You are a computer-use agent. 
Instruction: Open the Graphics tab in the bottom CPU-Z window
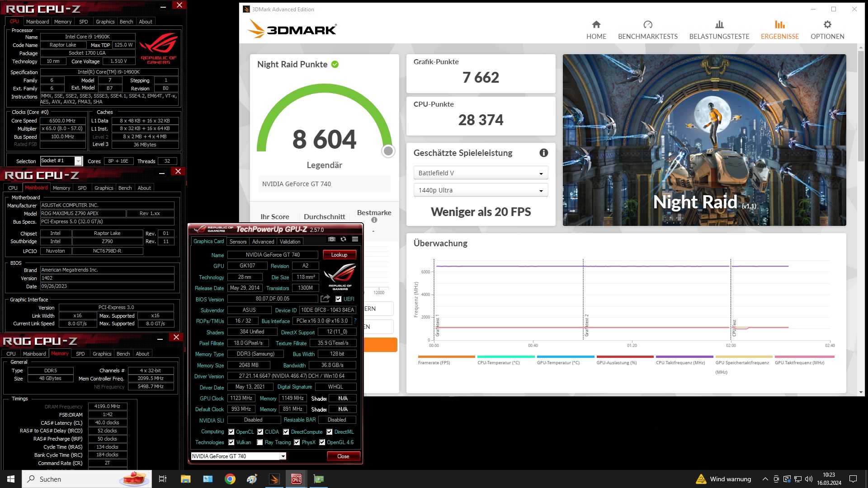pos(102,354)
